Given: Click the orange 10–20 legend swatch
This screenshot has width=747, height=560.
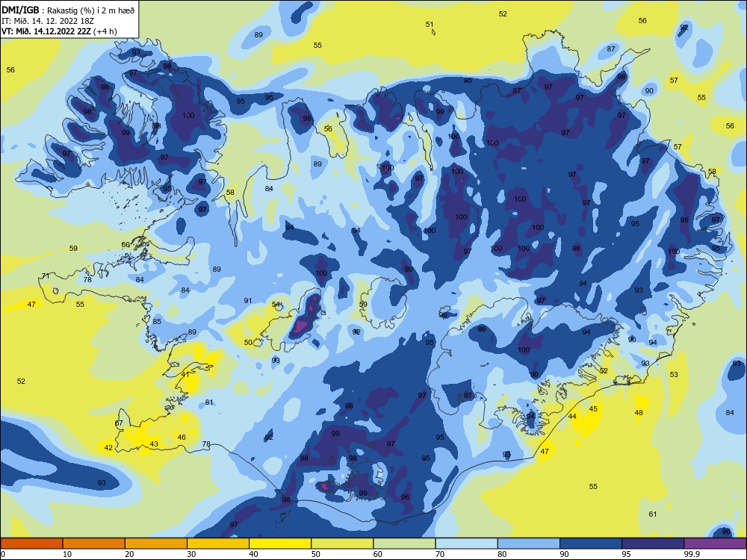Looking at the screenshot, I should (x=94, y=544).
